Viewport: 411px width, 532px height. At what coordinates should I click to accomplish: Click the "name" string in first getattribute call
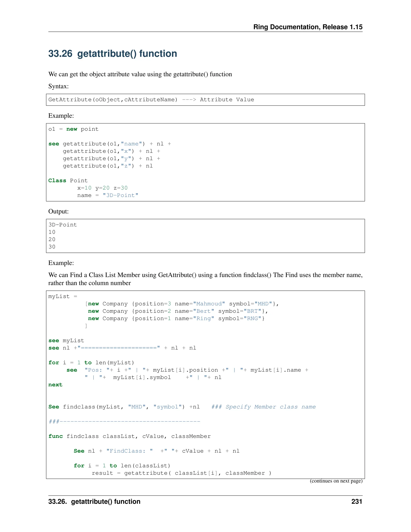click(x=131, y=144)
